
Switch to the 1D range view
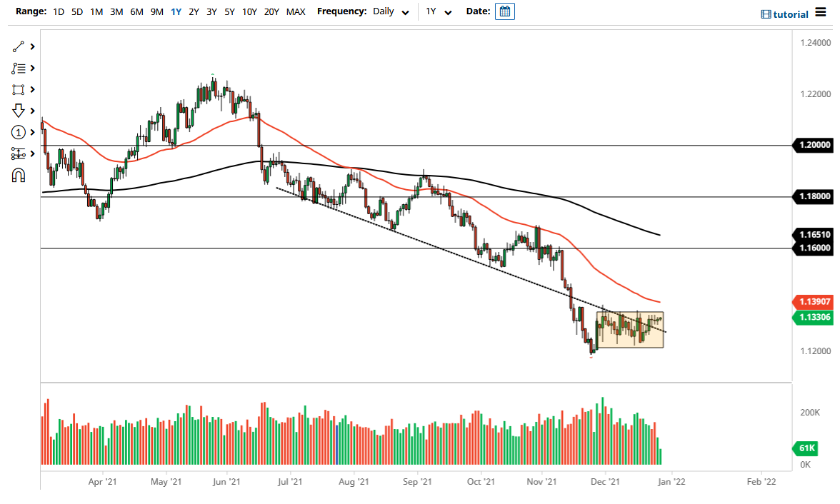click(x=58, y=11)
